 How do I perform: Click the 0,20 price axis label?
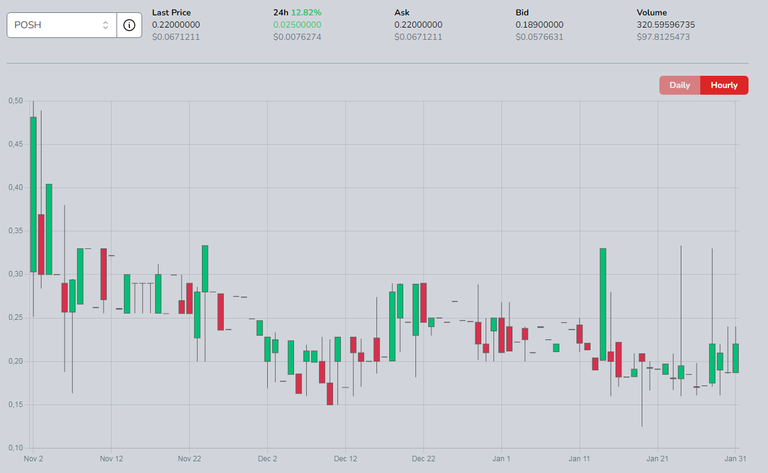point(16,361)
